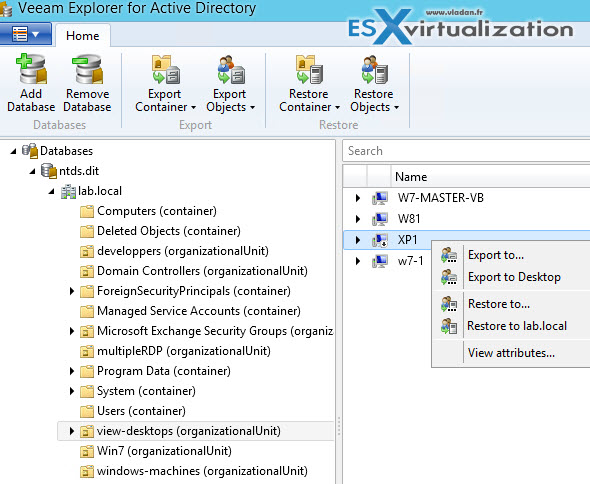Click the Users container folder icon
590x484 pixels.
(x=87, y=411)
